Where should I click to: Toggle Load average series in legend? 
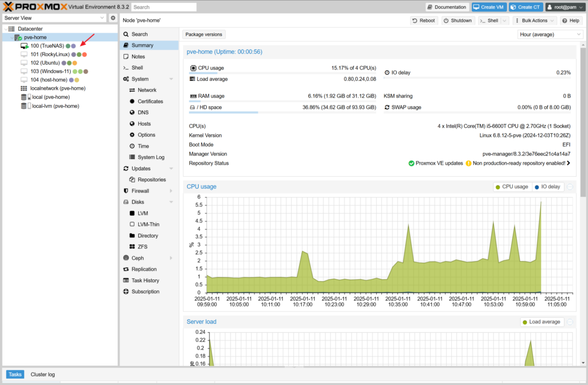540,322
